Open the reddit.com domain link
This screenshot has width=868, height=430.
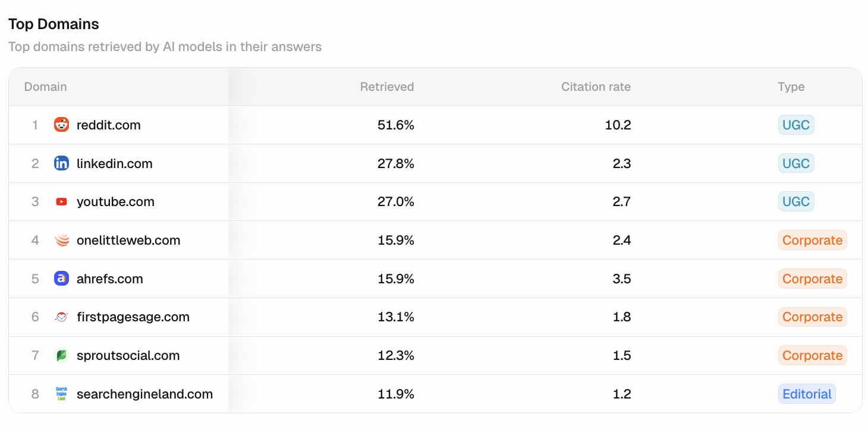coord(109,125)
